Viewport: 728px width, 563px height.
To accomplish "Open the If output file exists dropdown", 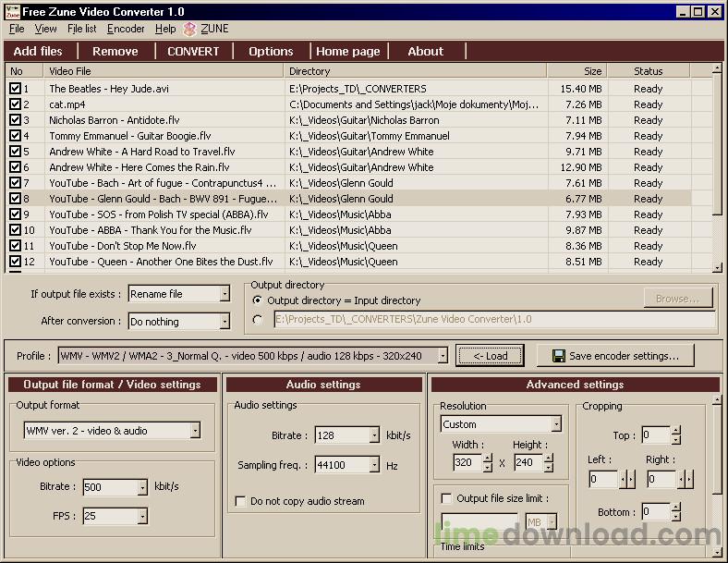I will (224, 294).
